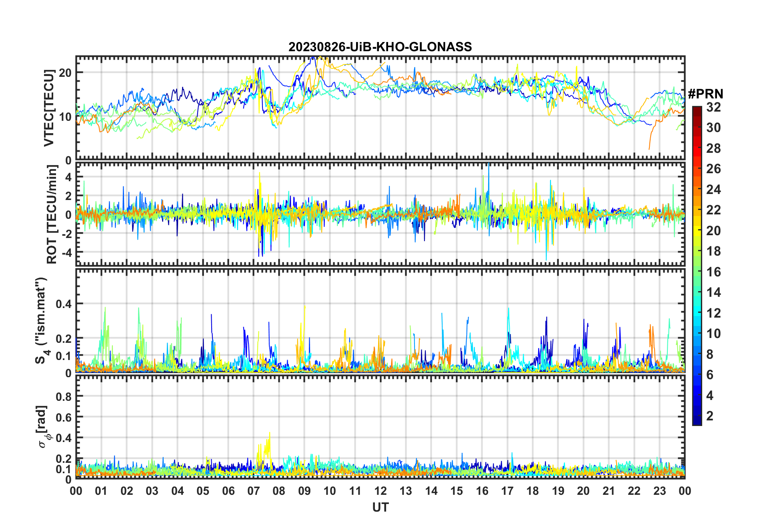The image size is (761, 532).
Task: Pick colorbar tick label 24
Action: [713, 190]
